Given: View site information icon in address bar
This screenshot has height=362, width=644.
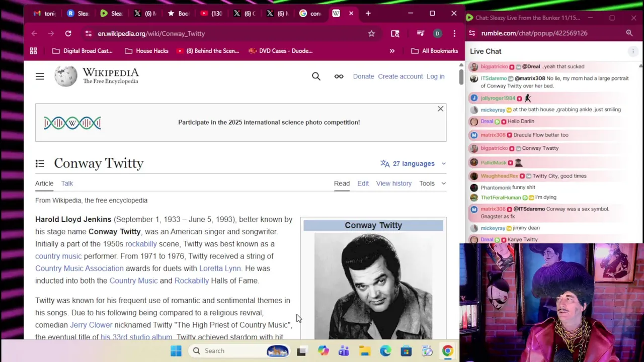Looking at the screenshot, I should 88,33.
